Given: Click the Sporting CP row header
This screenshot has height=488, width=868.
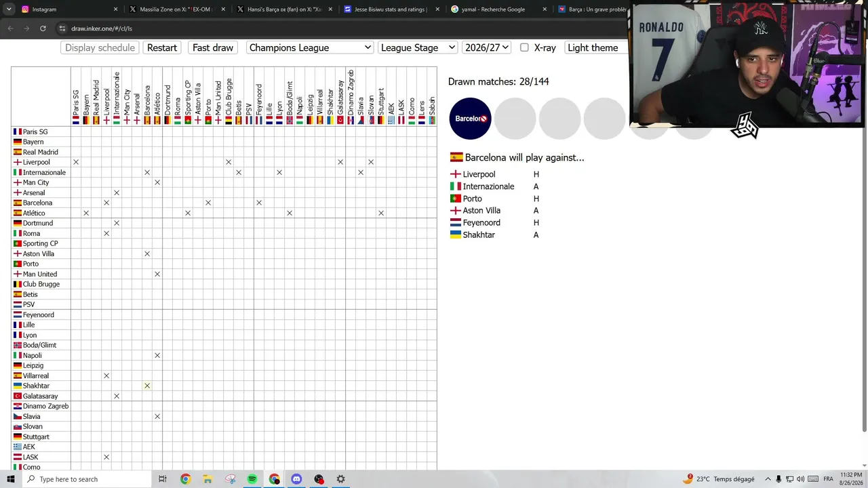Looking at the screenshot, I should (x=41, y=243).
